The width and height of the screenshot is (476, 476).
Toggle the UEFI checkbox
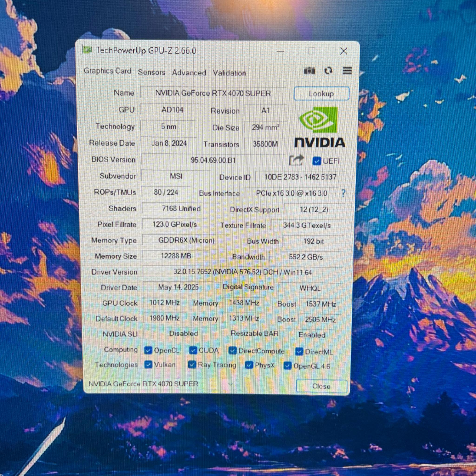pyautogui.click(x=317, y=161)
